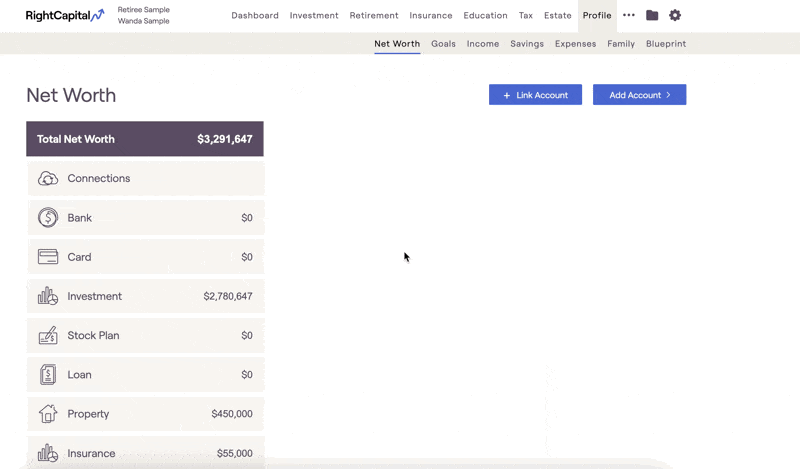
Task: Select the Profile menu
Action: tap(597, 15)
